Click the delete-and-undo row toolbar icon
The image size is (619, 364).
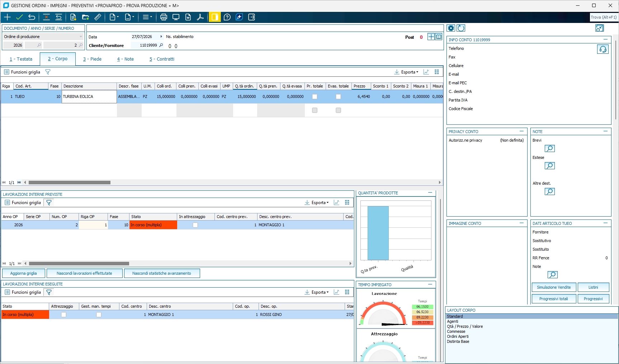pos(58,17)
